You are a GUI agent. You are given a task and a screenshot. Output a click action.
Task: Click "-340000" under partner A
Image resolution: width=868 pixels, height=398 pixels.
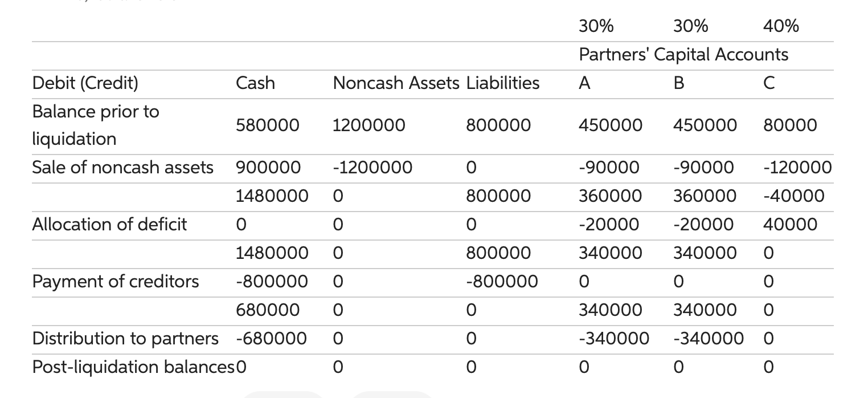click(614, 339)
